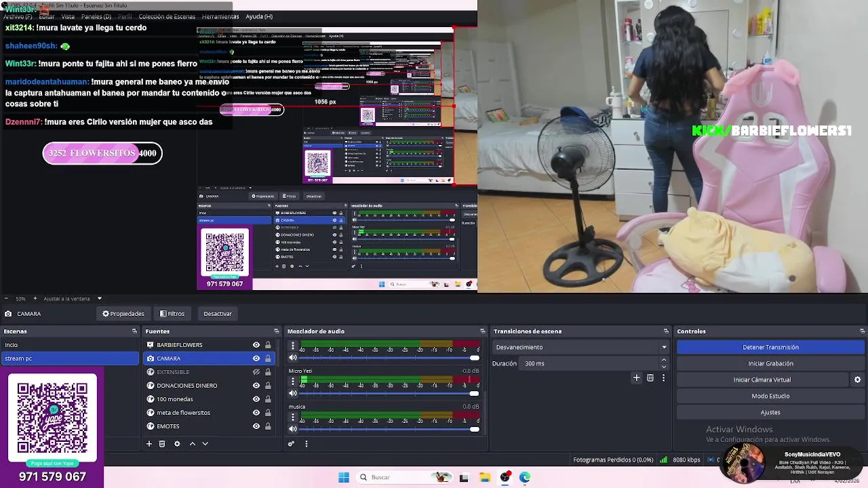
Task: Remove selected source with Fuentes trash icon
Action: 162,444
